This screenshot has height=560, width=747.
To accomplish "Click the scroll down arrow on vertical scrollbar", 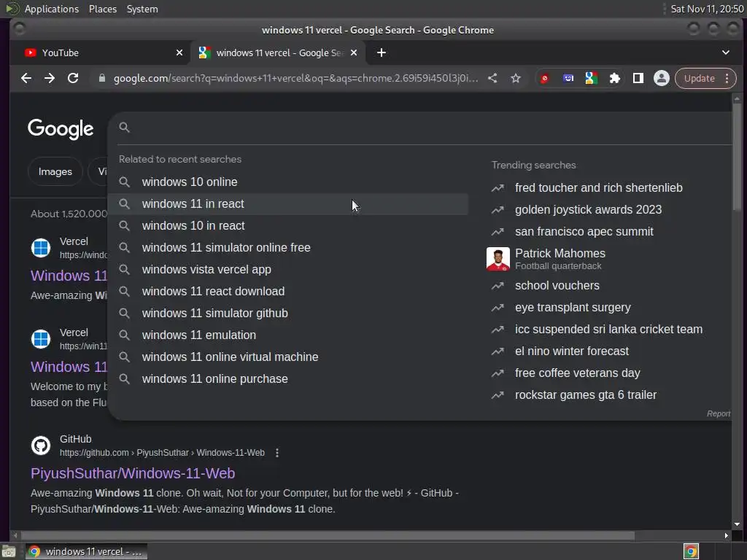I will tap(737, 524).
